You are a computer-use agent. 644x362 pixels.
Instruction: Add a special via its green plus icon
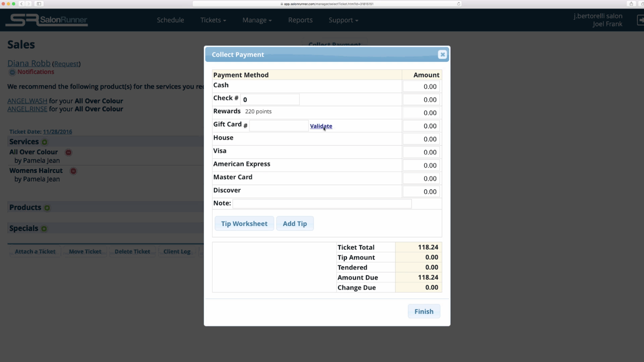tap(44, 228)
